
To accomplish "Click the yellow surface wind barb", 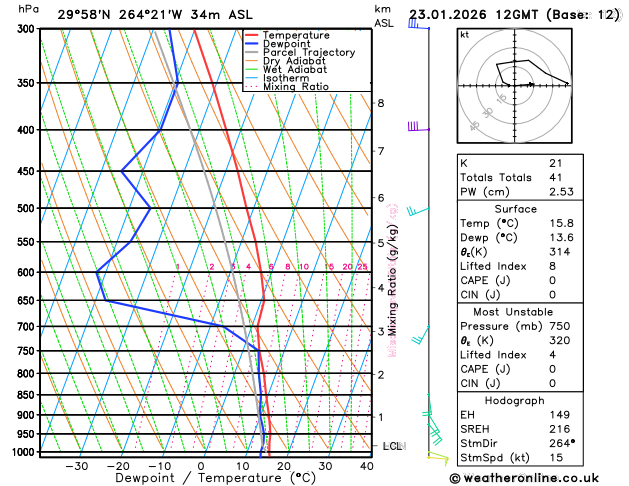I will 438,459.
